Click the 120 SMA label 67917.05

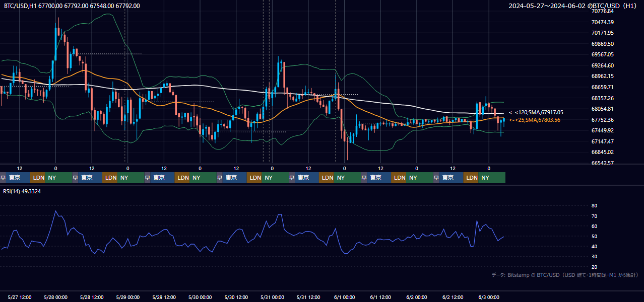pos(536,112)
